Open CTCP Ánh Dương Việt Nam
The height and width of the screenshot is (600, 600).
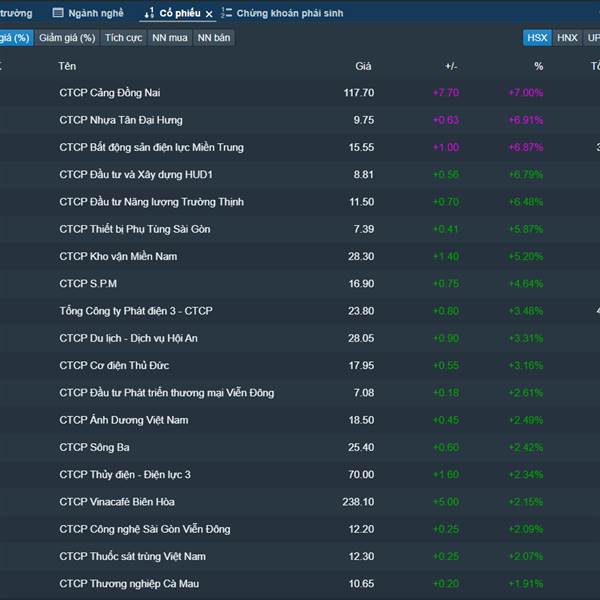(x=300, y=420)
